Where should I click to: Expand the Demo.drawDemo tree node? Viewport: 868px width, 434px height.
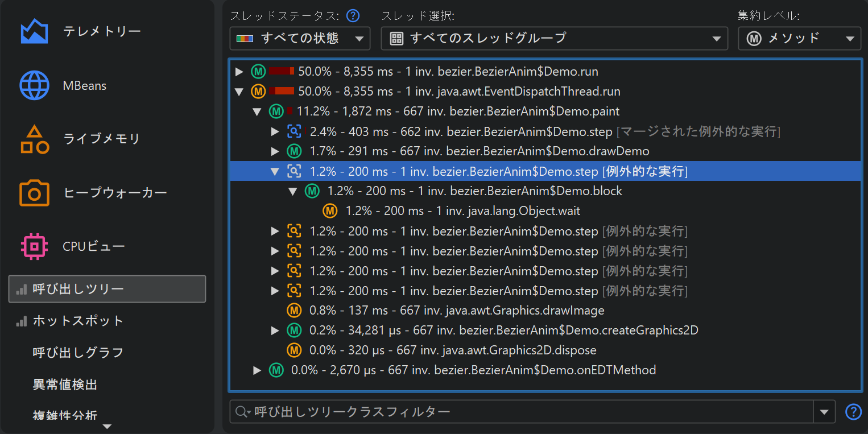pos(275,151)
